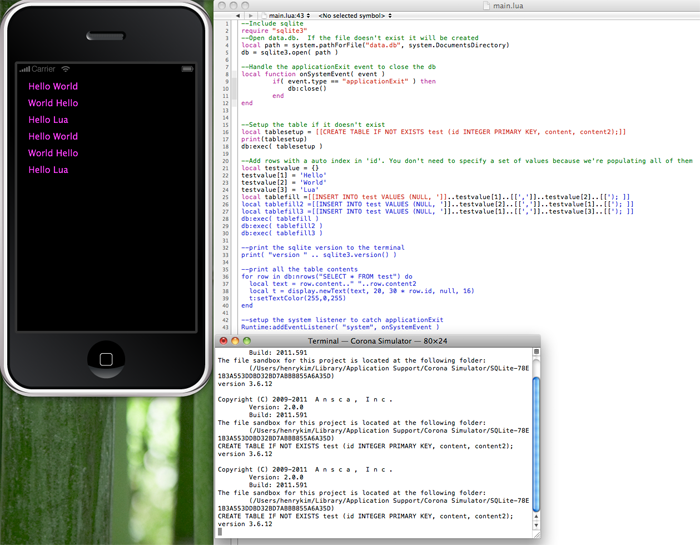Click the code line require "sqlite3"
Image resolution: width=700 pixels, height=545 pixels.
(274, 31)
